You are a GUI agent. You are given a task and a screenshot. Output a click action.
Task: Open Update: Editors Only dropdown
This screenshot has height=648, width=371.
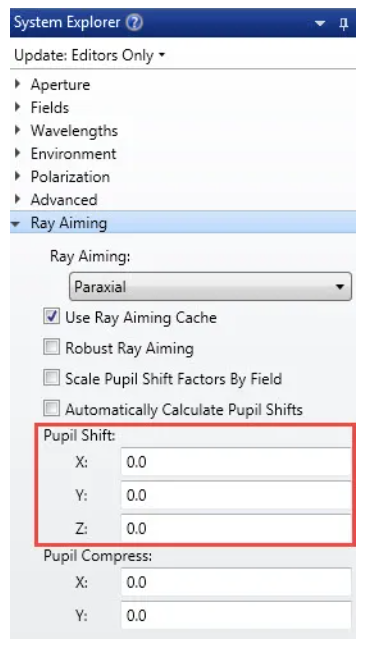coord(90,55)
